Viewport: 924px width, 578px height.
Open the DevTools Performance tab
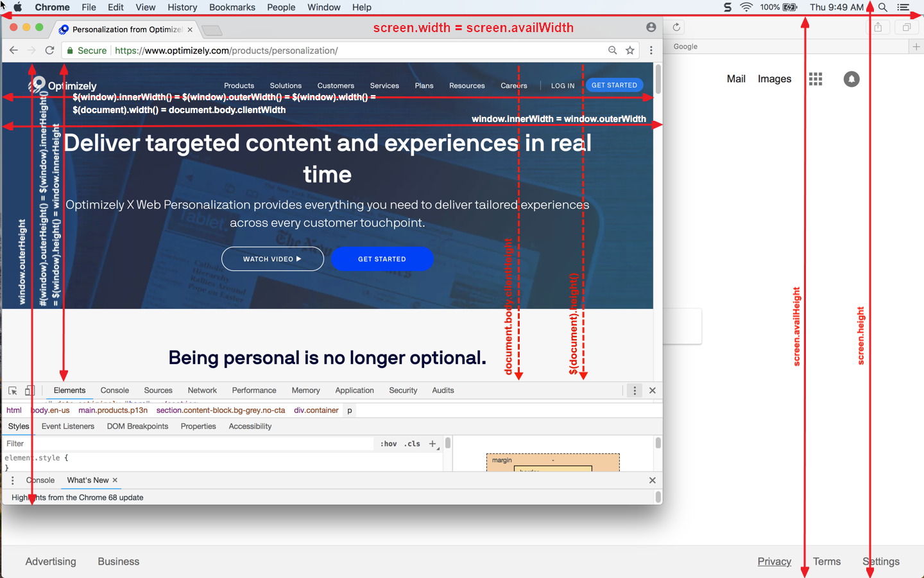pos(254,390)
